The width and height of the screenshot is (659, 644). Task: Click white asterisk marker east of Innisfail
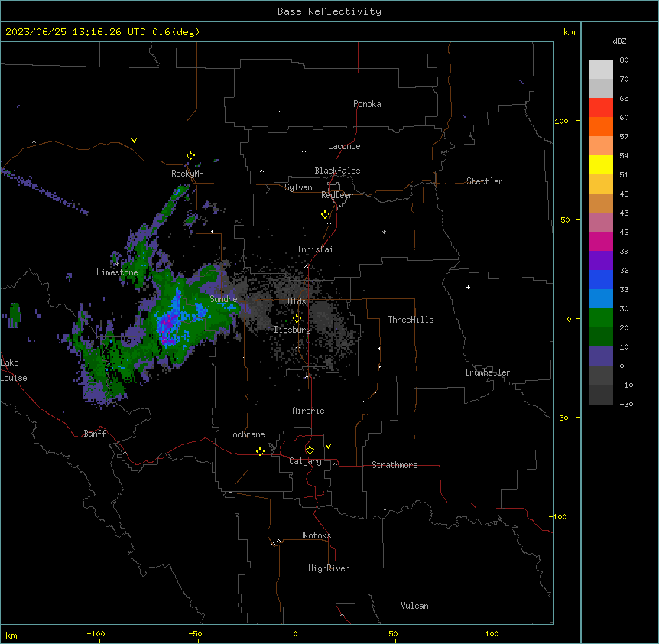(384, 232)
